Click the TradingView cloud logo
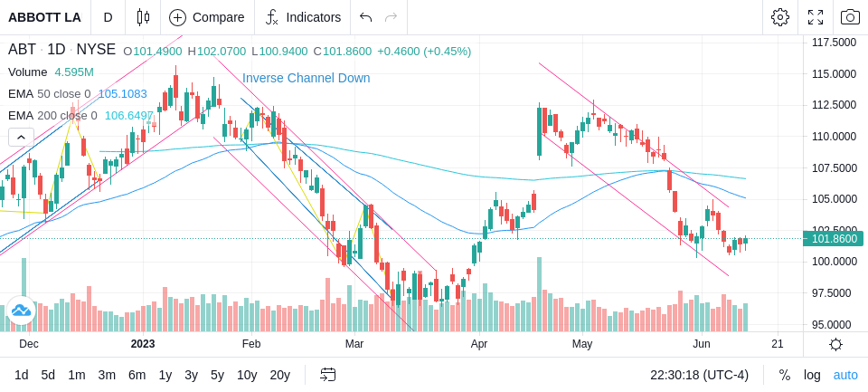 [21, 310]
